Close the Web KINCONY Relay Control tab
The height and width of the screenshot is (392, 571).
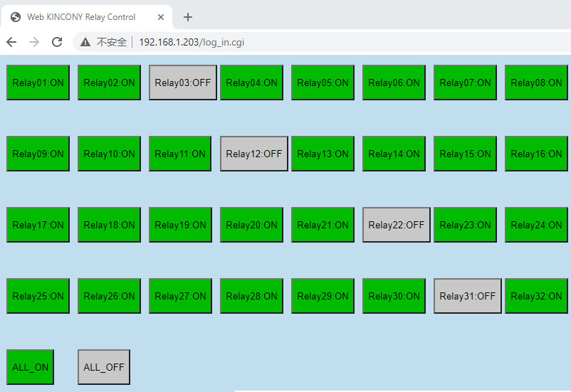(x=161, y=17)
